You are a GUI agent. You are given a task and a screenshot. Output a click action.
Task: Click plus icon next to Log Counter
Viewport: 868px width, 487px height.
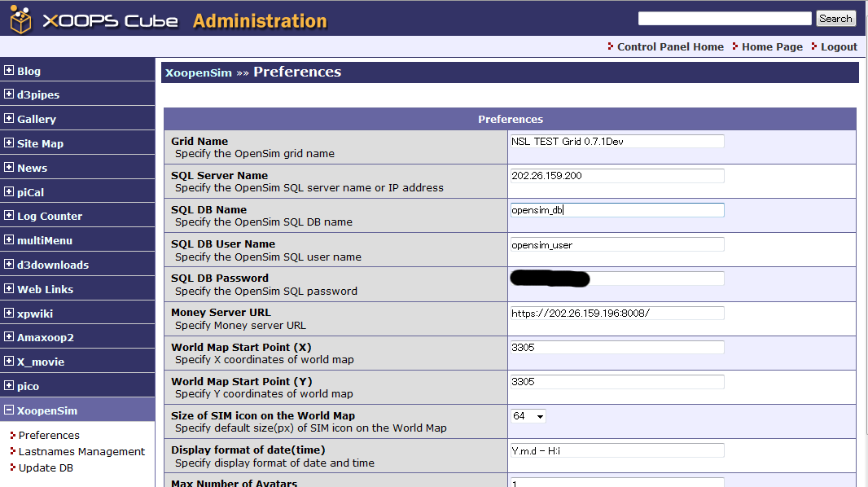[9, 216]
